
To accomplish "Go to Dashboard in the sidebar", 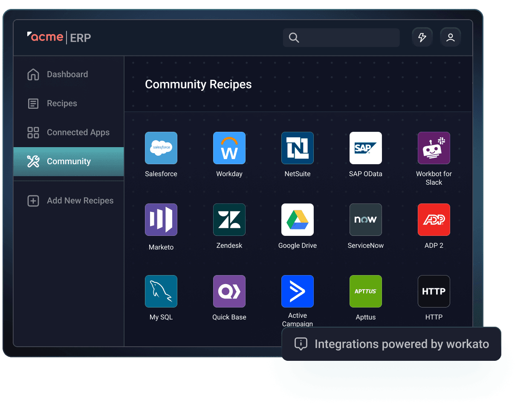I will 69,74.
